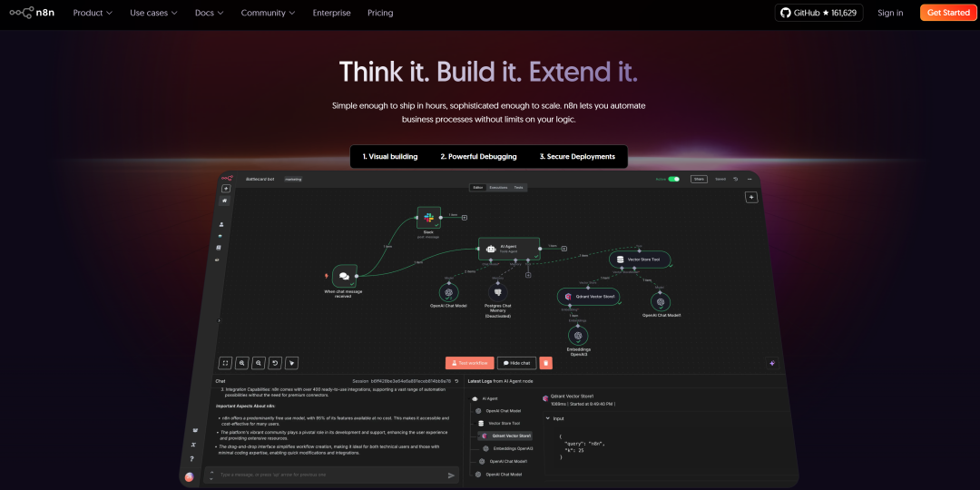Click the plus button atop the editor sidebar
The height and width of the screenshot is (490, 980).
(226, 189)
